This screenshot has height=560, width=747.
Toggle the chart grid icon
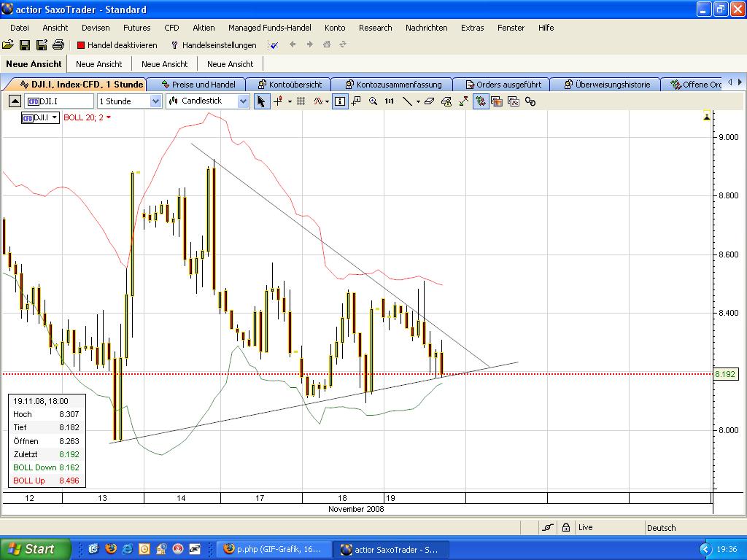tap(301, 101)
